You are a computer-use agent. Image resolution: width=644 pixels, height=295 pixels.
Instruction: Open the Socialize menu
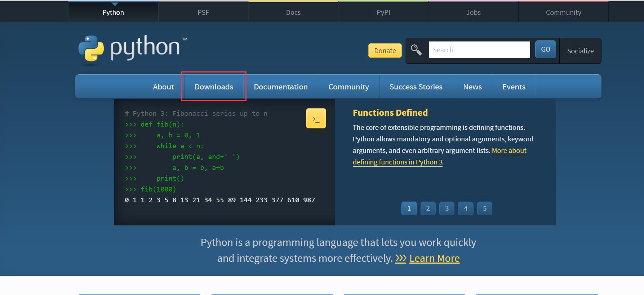[x=580, y=51]
